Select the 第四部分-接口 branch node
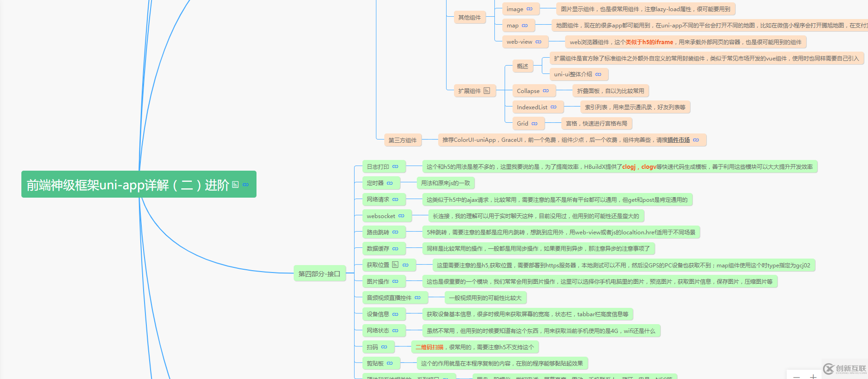This screenshot has height=379, width=868. pos(319,274)
